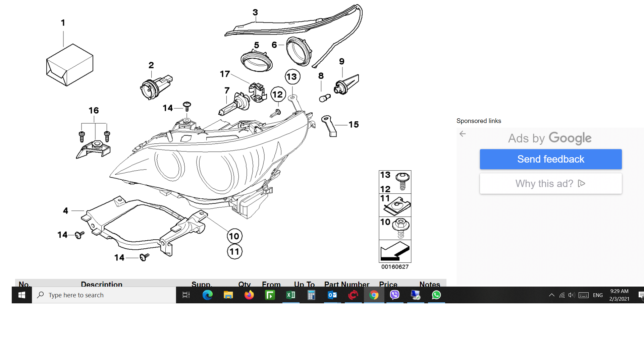Click the Chrome taskbar icon

coord(374,295)
